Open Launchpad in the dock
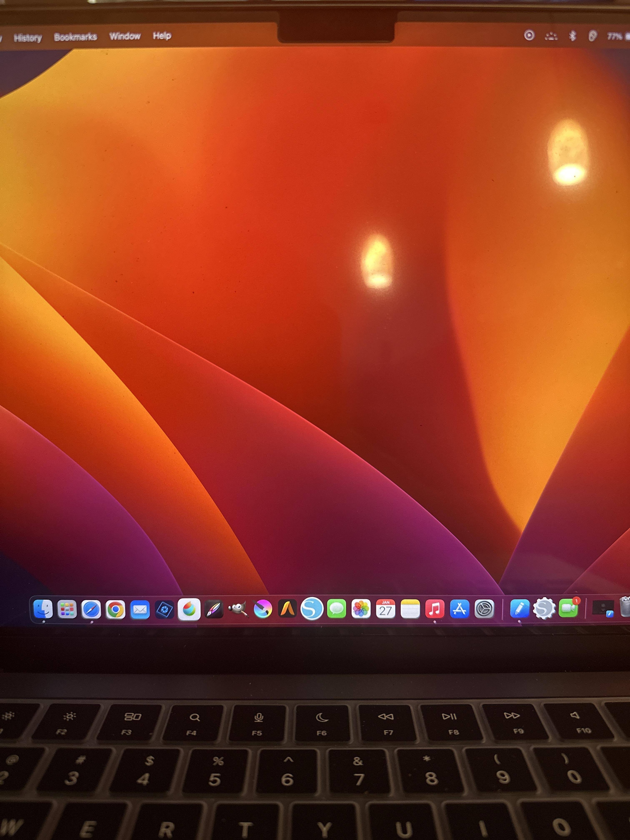Image resolution: width=630 pixels, height=840 pixels. [67, 610]
